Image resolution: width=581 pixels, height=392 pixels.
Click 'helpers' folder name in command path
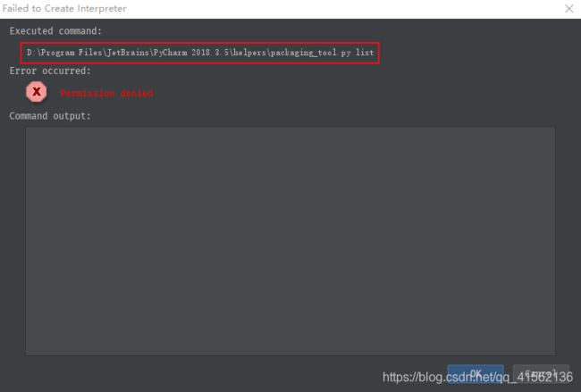tap(249, 53)
